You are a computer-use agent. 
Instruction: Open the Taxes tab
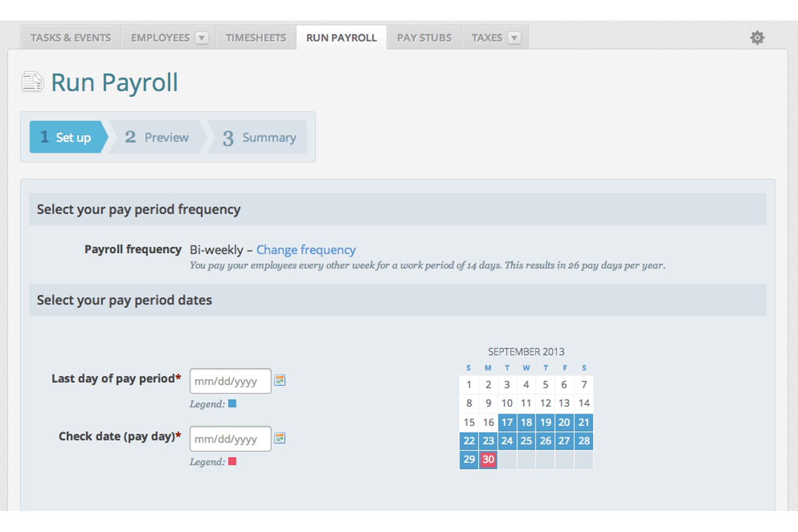click(x=487, y=38)
